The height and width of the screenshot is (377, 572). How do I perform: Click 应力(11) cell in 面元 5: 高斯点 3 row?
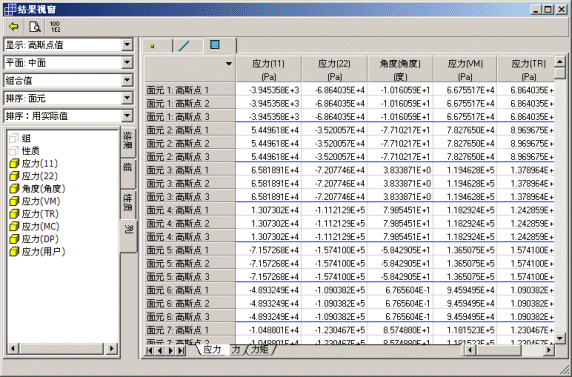coord(268,277)
